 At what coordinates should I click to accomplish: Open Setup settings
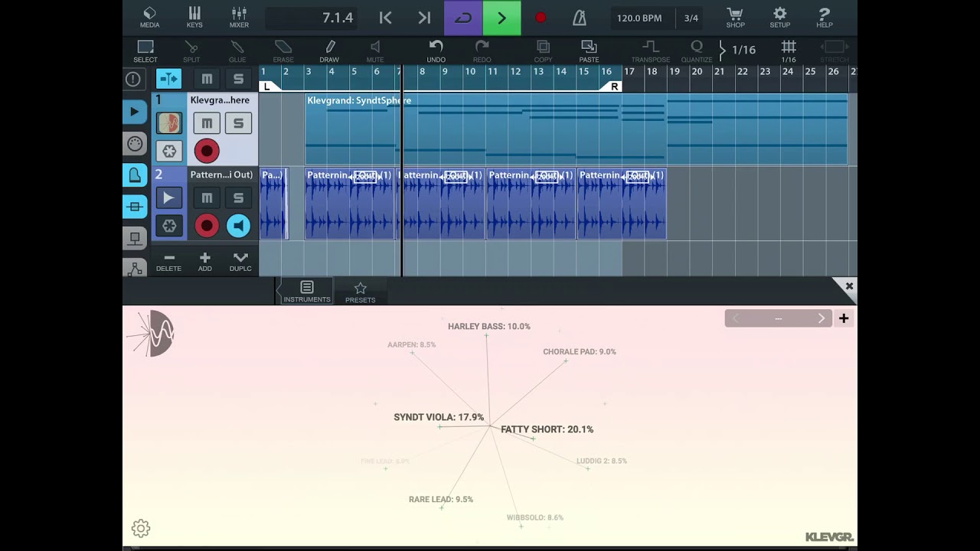click(779, 18)
